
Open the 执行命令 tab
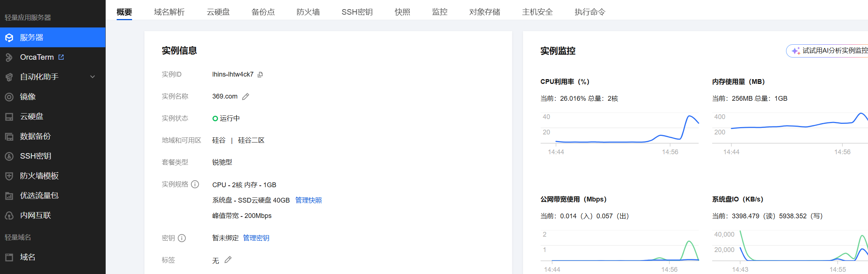click(x=590, y=12)
